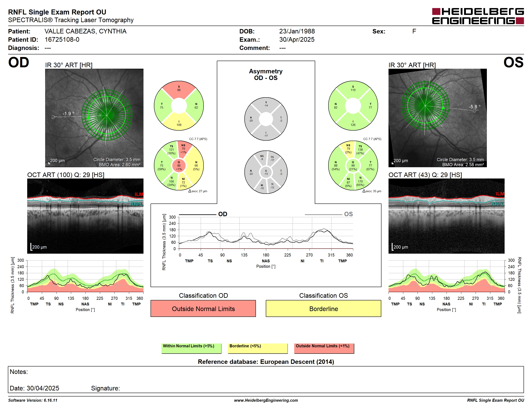Click the Signature field
532x411 pixels.
tap(105, 388)
